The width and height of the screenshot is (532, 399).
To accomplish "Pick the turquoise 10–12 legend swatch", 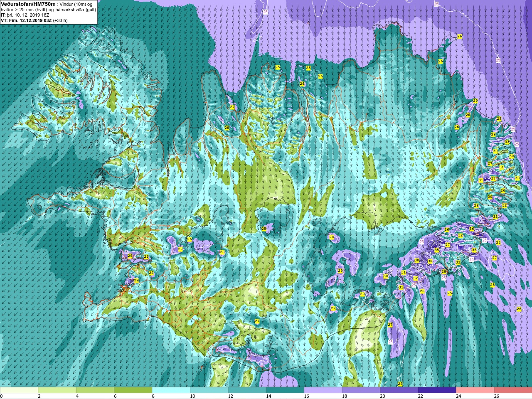I will click(209, 390).
